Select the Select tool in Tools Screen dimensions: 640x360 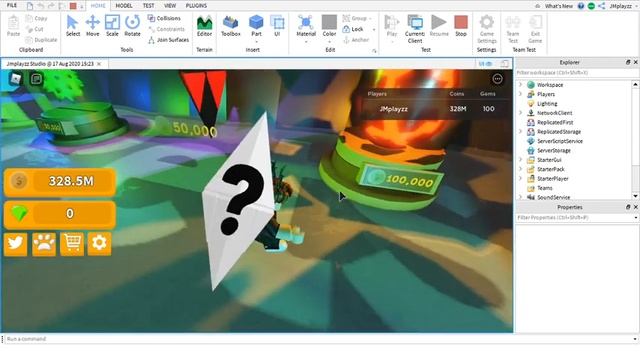[73, 26]
